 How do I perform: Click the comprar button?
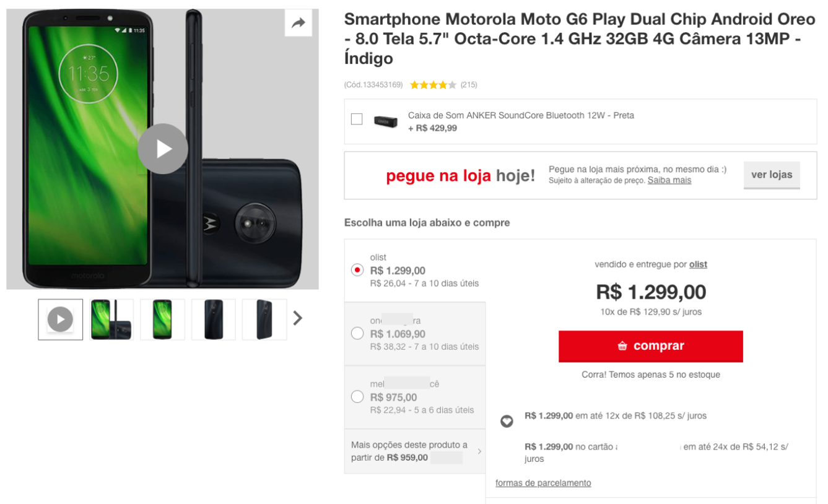click(650, 345)
